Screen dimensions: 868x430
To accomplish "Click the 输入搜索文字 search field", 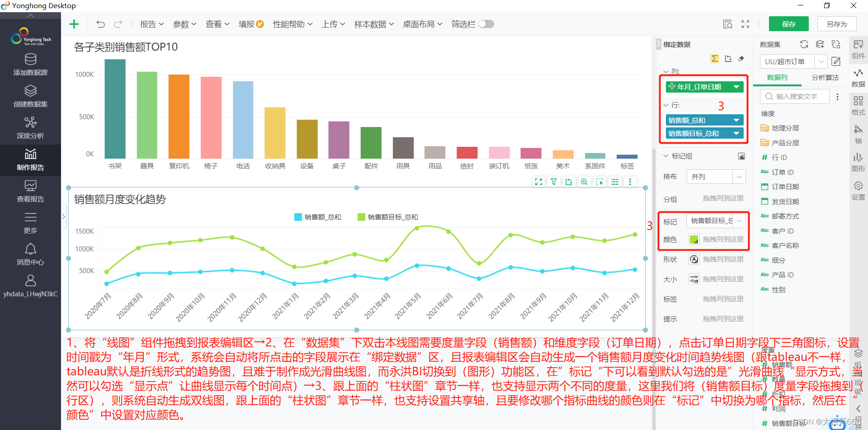I will point(795,97).
